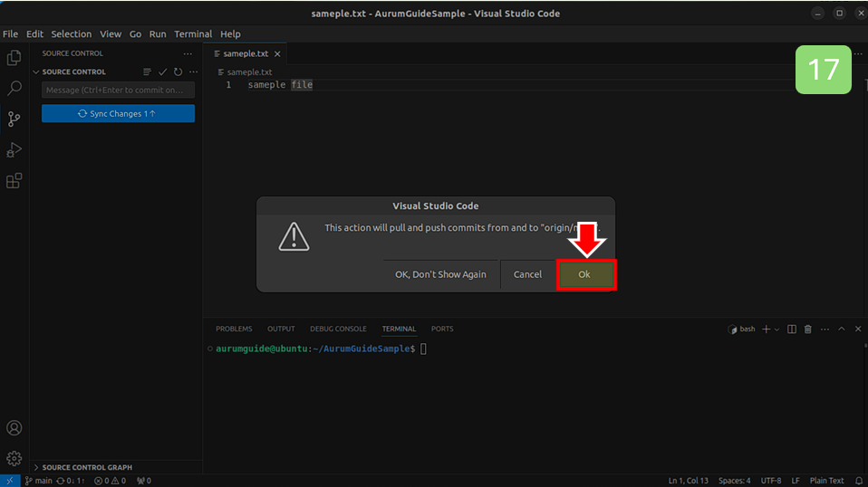The image size is (868, 487).
Task: Click in the terminal prompt area
Action: (x=423, y=349)
